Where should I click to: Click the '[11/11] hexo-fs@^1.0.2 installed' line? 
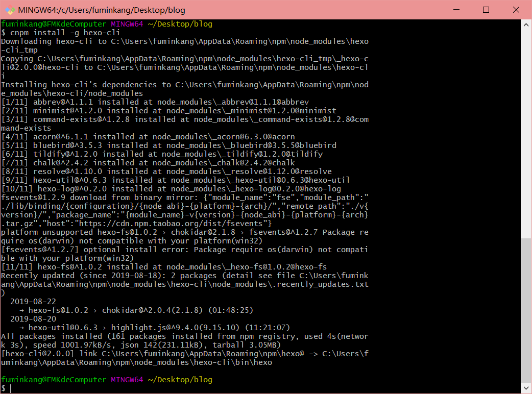(x=164, y=267)
